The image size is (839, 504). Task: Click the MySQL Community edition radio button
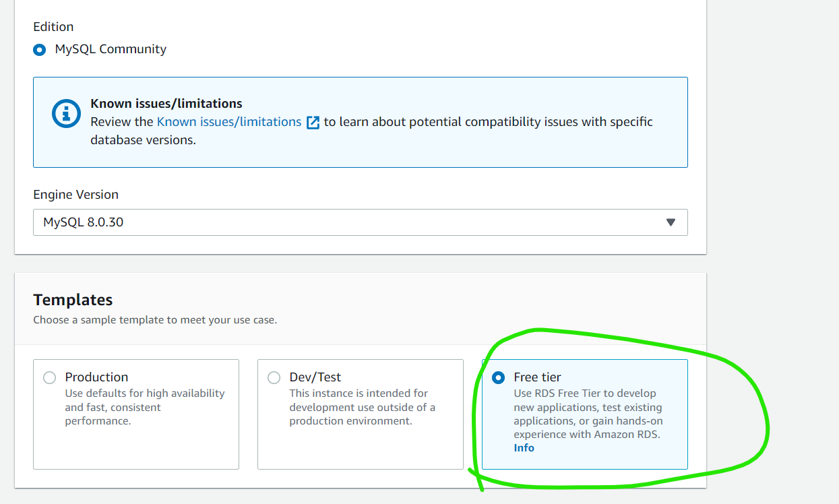coord(39,49)
